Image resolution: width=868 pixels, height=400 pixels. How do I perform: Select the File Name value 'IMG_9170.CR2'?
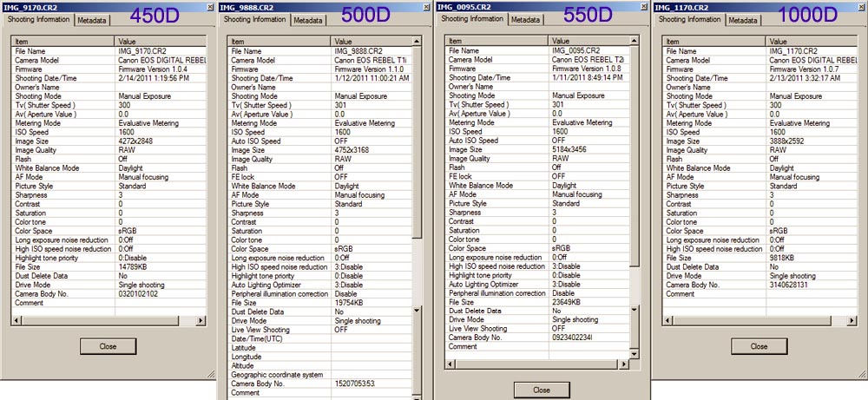point(143,51)
